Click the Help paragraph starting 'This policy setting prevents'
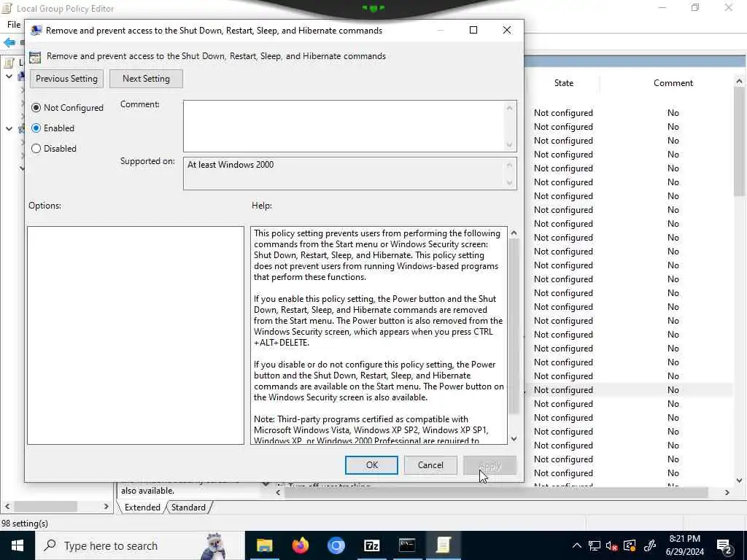 pos(377,255)
